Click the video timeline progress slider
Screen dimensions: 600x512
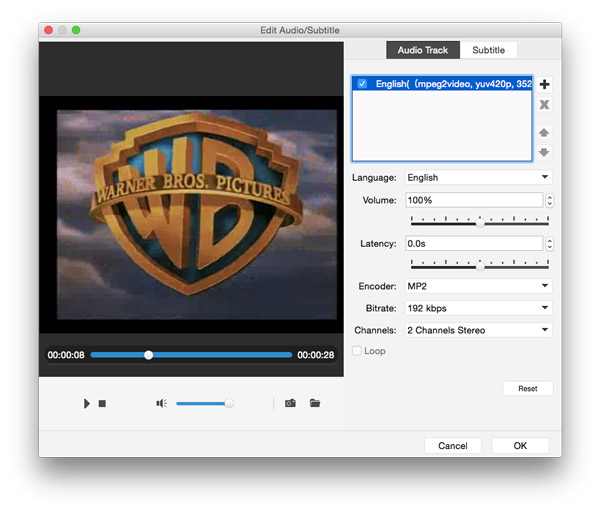tap(191, 355)
